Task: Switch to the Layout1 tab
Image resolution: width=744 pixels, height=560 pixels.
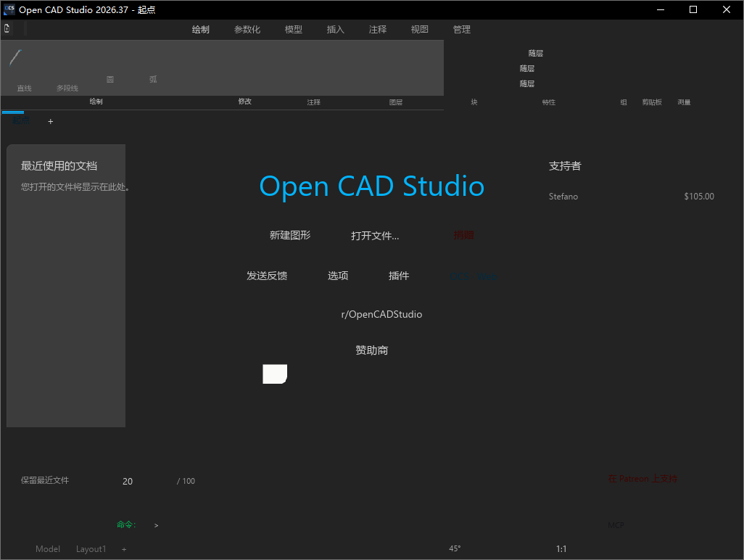Action: click(x=91, y=549)
